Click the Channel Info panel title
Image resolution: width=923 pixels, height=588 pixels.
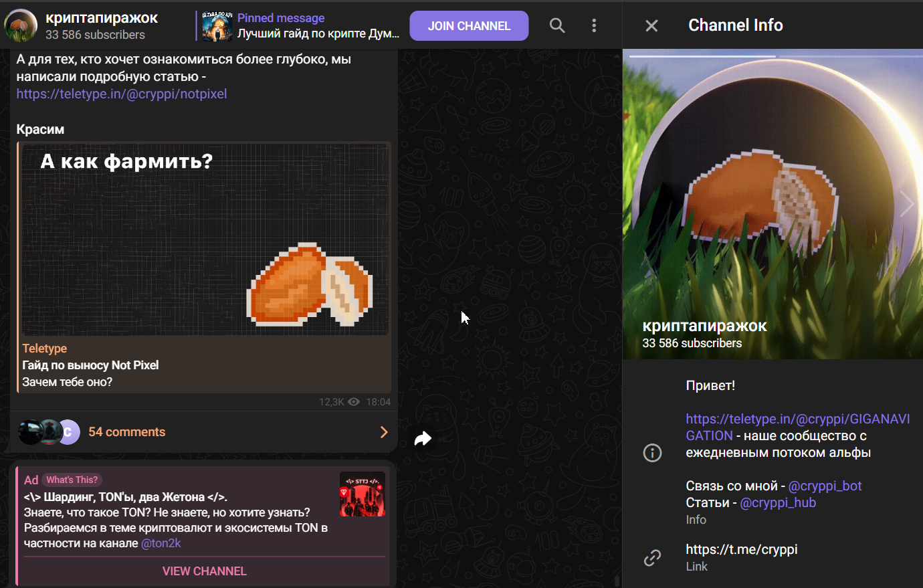point(736,25)
